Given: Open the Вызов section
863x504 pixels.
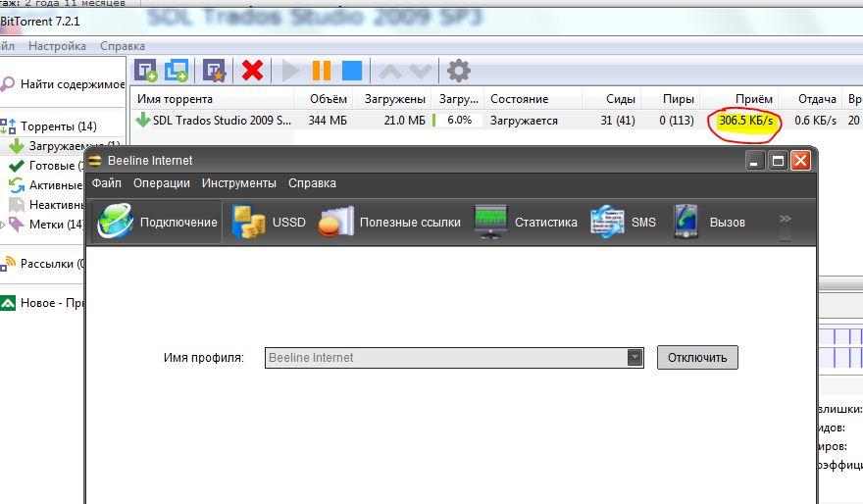Looking at the screenshot, I should click(709, 222).
